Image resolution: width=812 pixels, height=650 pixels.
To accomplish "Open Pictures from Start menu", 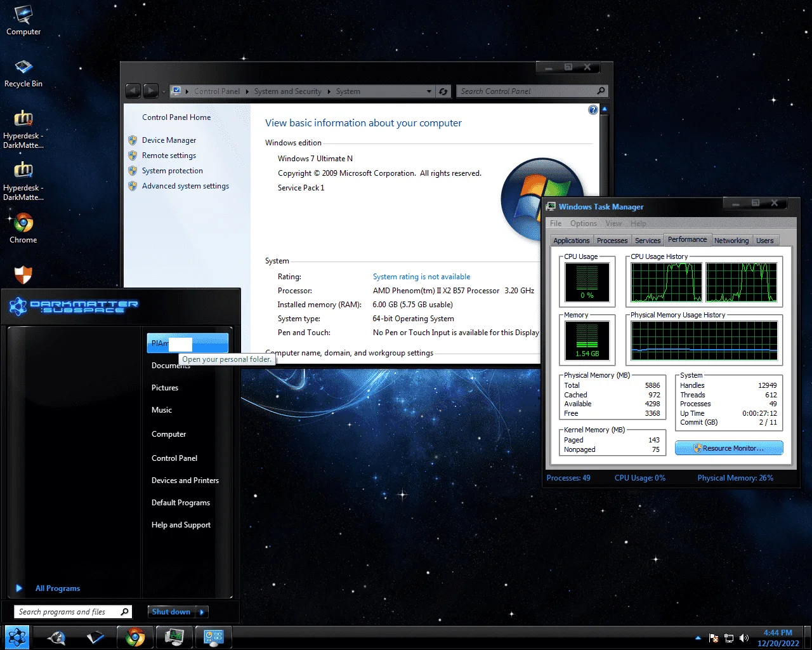I will click(165, 388).
